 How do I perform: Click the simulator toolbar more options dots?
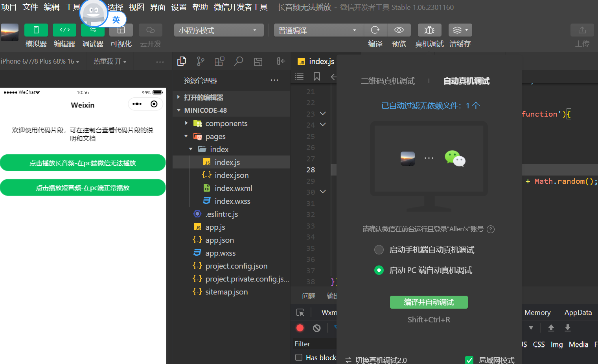pos(160,62)
